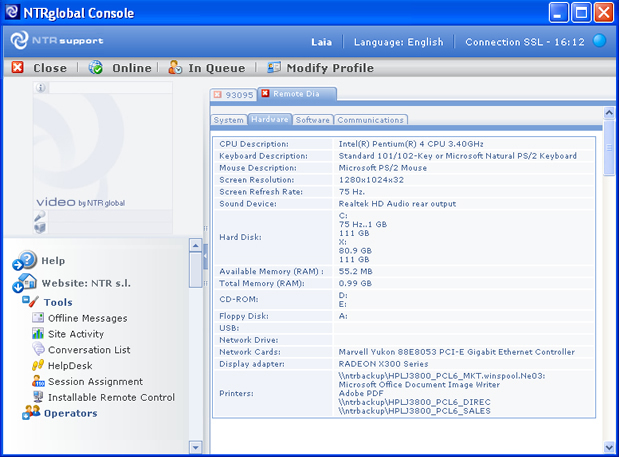The height and width of the screenshot is (457, 619).
Task: Close the Remote Dia tab
Action: click(265, 94)
